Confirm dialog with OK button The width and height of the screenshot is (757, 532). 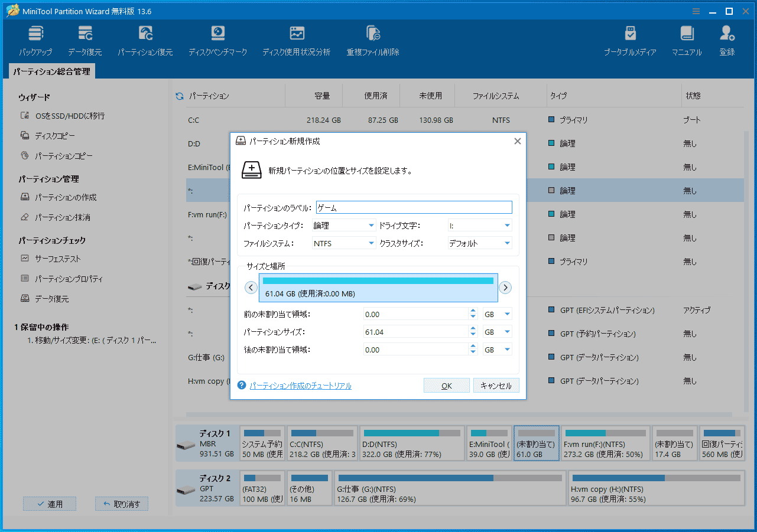pos(447,386)
